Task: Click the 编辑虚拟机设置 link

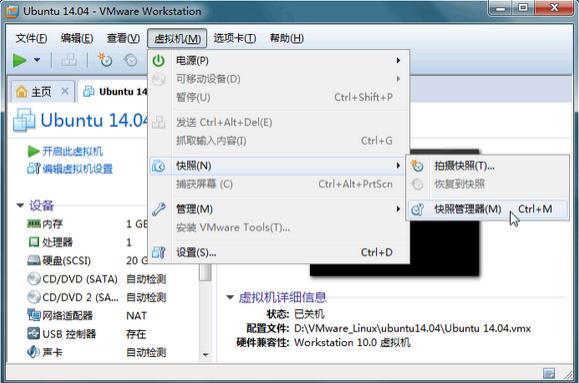Action: tap(77, 169)
